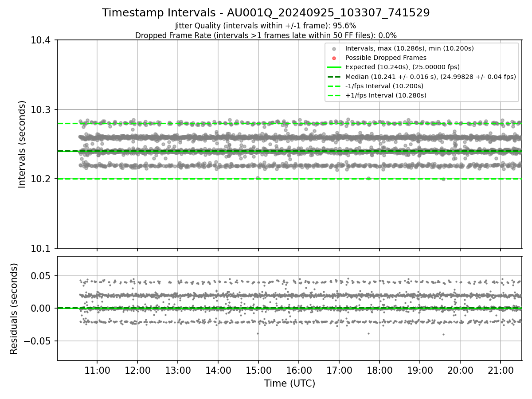Image resolution: width=532 pixels, height=399 pixels.
Task: Click legend entry '+1/fps Interval (10.280s)'
Action: click(386, 95)
